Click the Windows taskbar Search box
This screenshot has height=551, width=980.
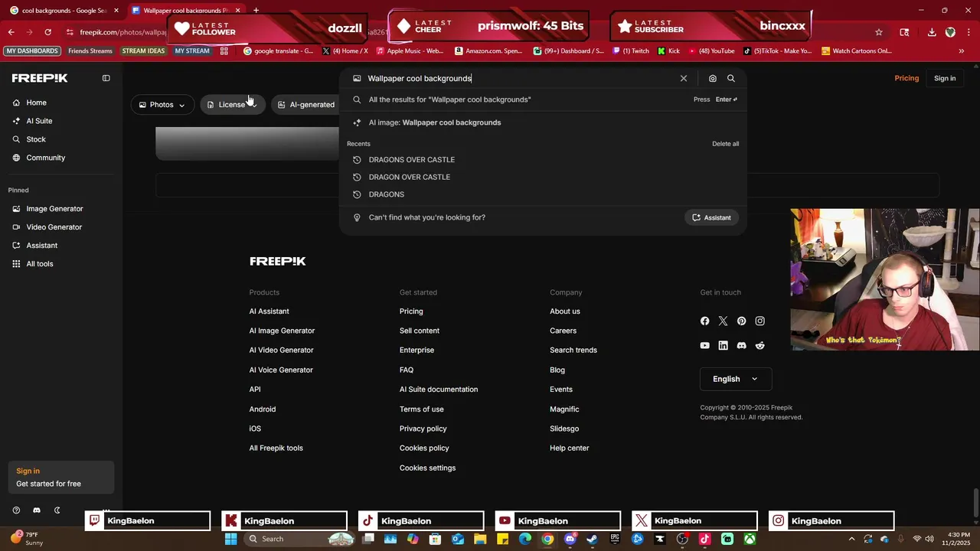click(x=299, y=539)
